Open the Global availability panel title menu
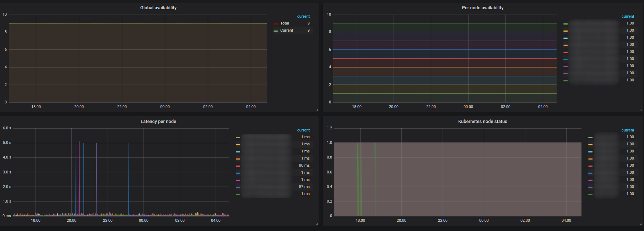The height and width of the screenshot is (231, 644). (158, 8)
